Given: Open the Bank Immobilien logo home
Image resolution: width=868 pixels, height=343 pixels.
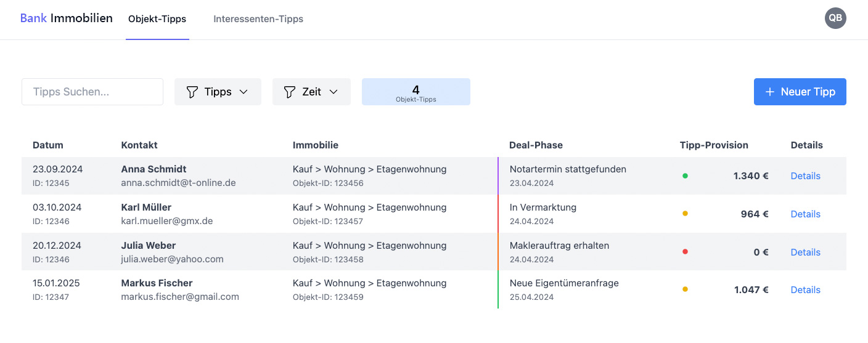Looking at the screenshot, I should click(67, 18).
